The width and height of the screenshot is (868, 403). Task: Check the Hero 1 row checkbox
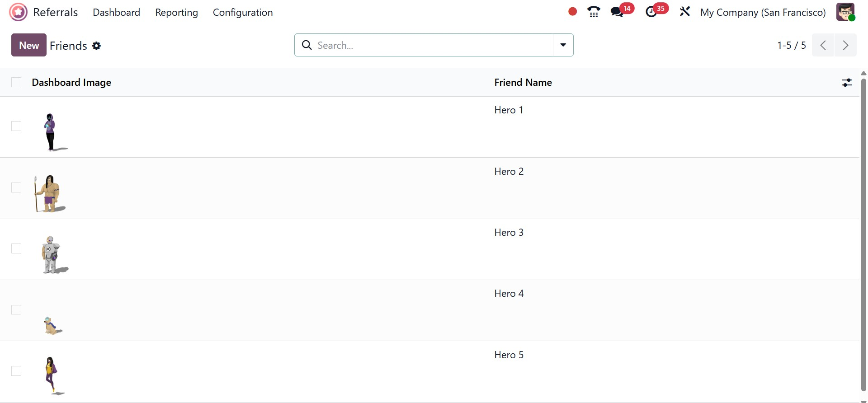(x=16, y=126)
